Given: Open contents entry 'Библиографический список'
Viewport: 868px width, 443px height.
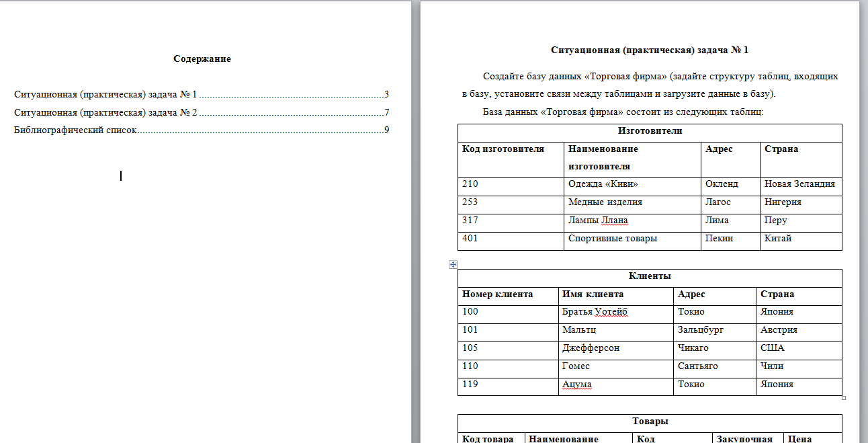Looking at the screenshot, I should pyautogui.click(x=202, y=130).
